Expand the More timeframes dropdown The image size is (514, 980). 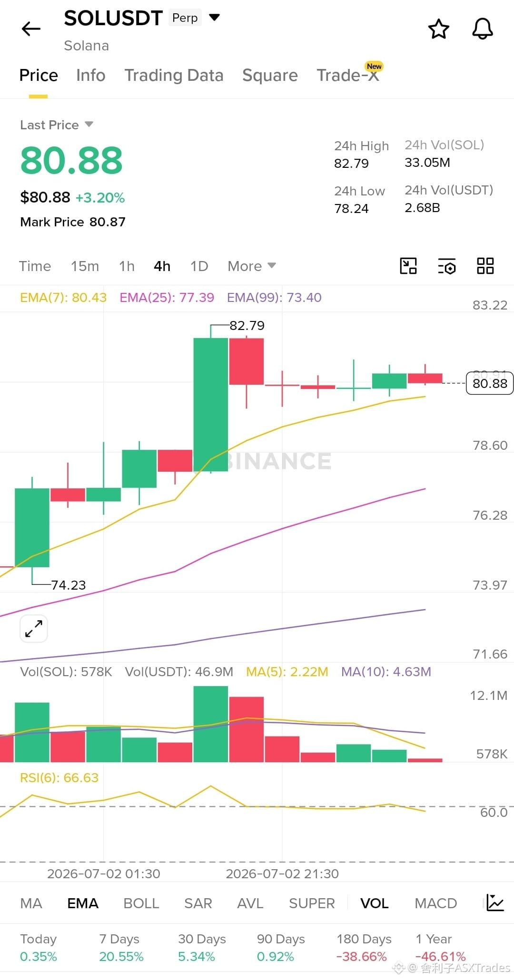click(251, 266)
